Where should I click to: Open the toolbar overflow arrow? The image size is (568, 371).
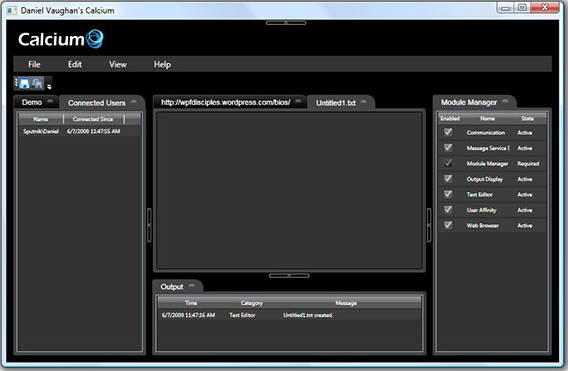(50, 86)
